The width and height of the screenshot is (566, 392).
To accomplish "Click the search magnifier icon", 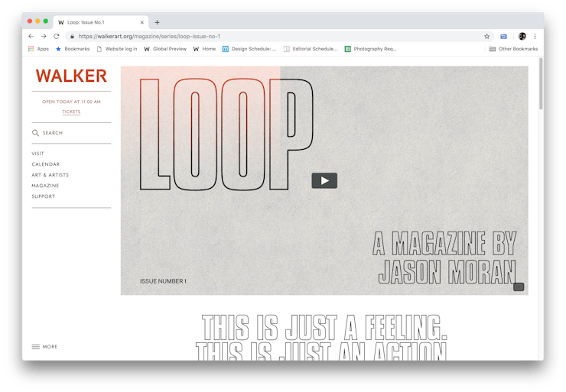I will pyautogui.click(x=35, y=133).
